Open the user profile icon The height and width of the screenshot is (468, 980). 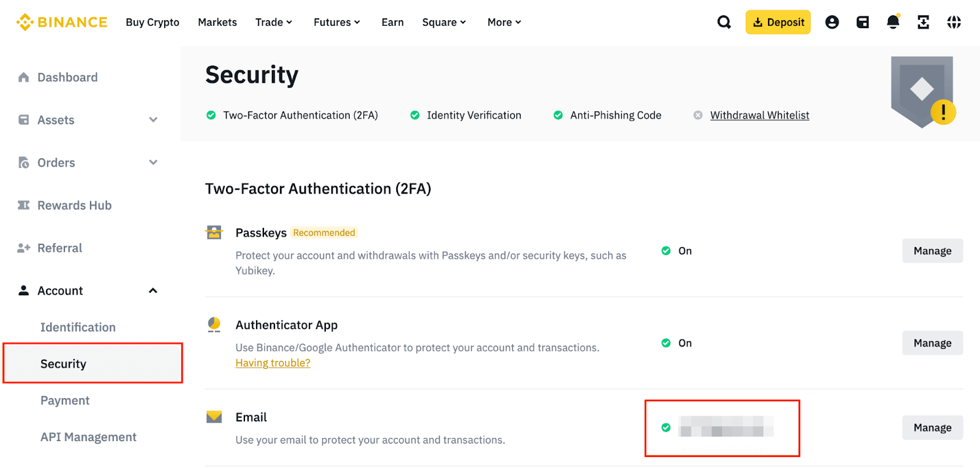(x=832, y=22)
